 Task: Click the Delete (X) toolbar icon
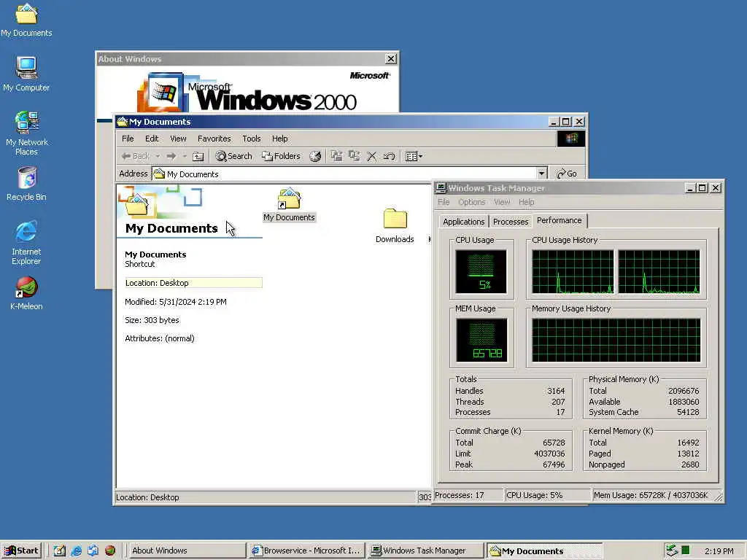tap(372, 156)
